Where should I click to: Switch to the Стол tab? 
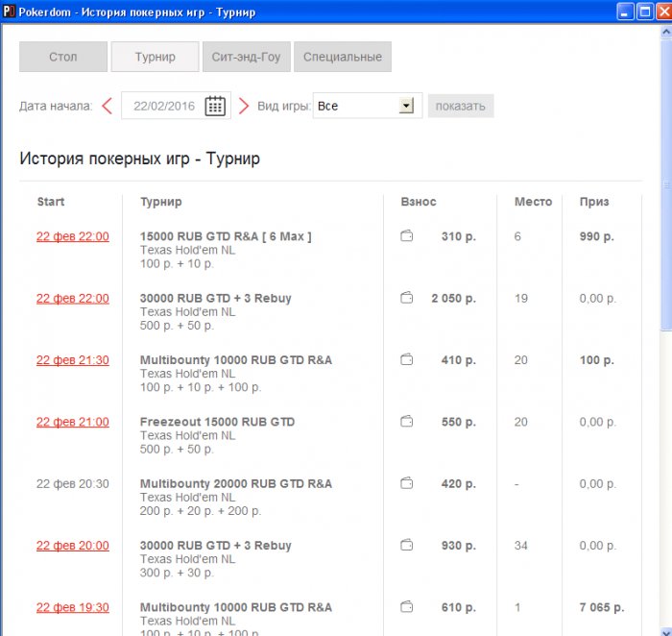click(63, 57)
